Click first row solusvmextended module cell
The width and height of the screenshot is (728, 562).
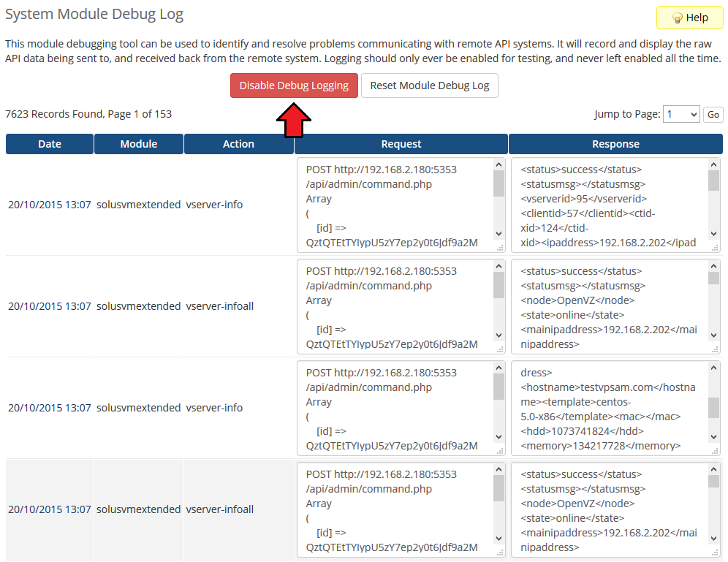[x=138, y=205]
